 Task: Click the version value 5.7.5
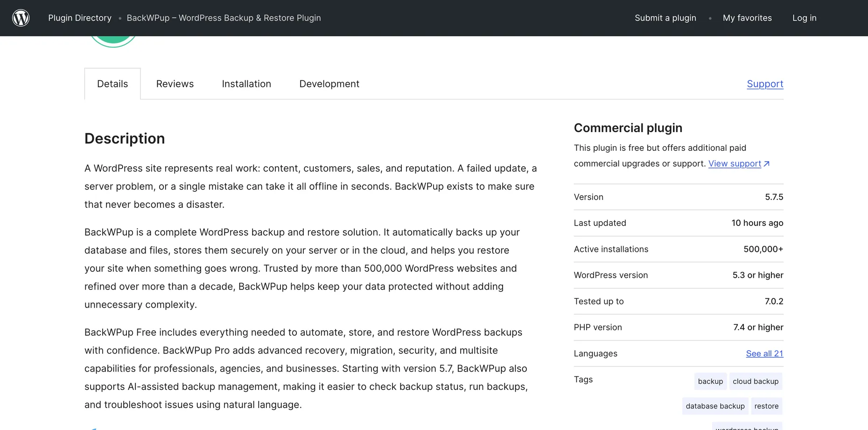(774, 197)
